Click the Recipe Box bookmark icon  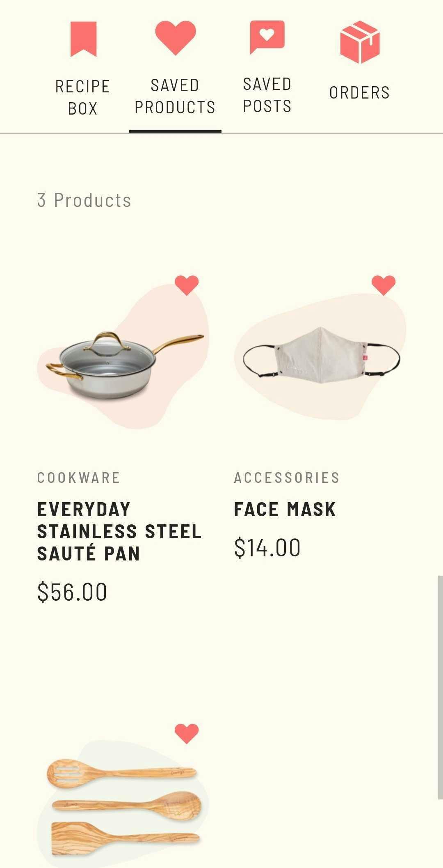(83, 39)
